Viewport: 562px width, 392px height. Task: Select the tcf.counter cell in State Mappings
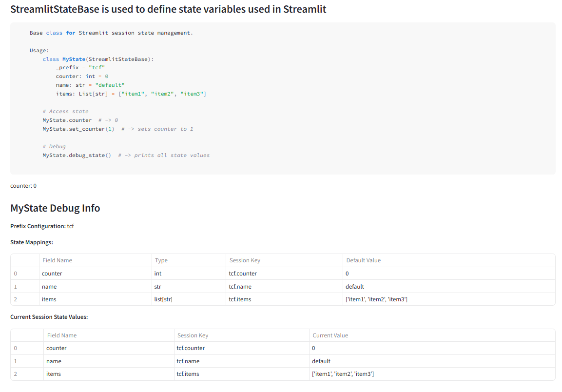284,274
